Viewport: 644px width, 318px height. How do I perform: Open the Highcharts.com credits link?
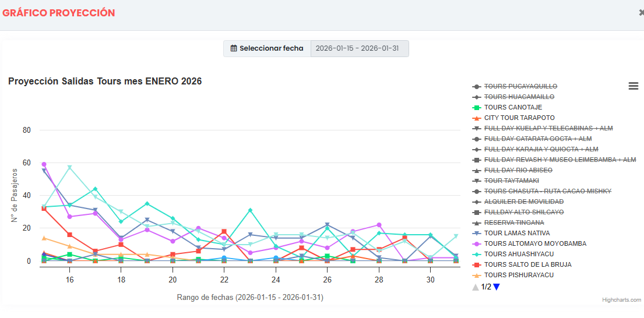pos(622,300)
